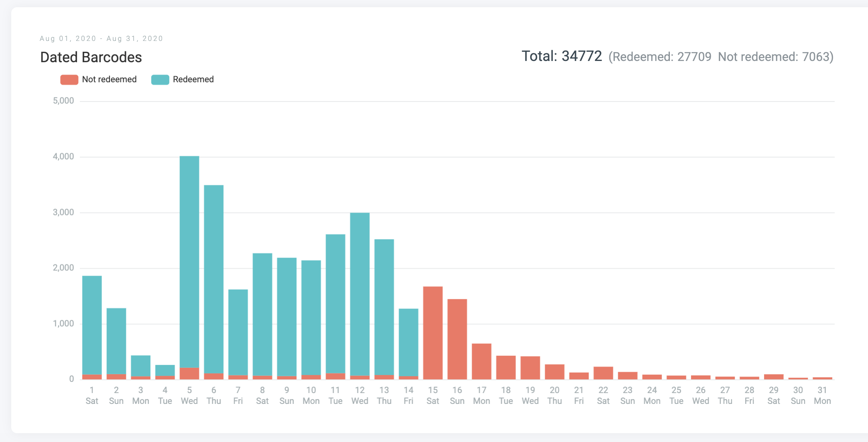
Task: Click the Aug 11 Tue teal bar
Action: click(x=335, y=303)
